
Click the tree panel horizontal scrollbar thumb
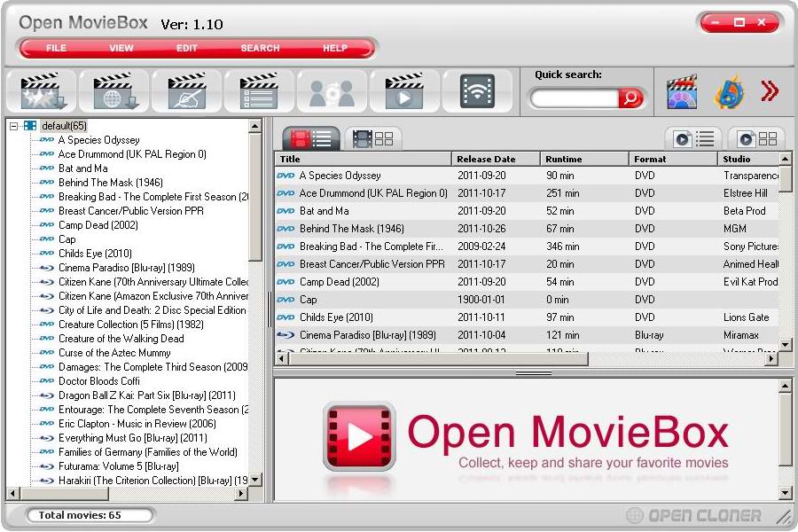point(65,493)
